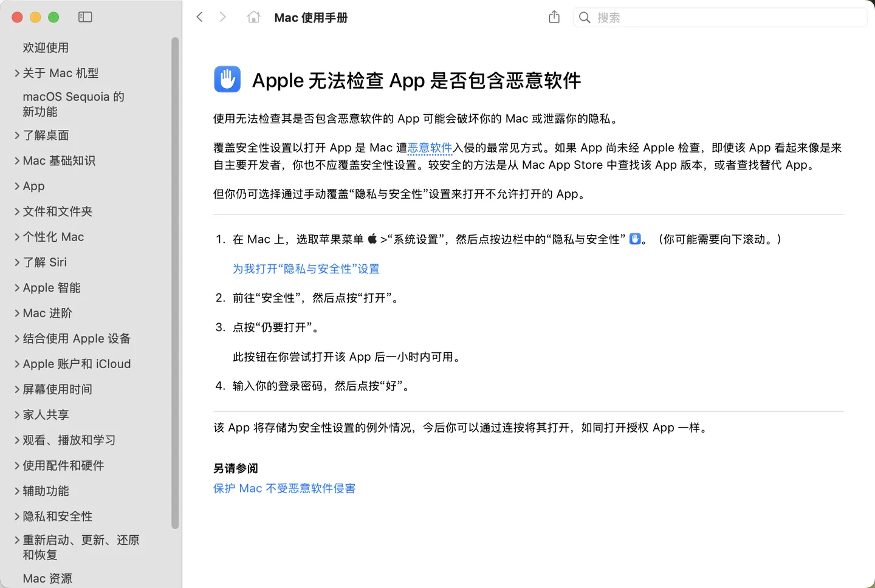Click step 4 text 输入你的登录密码
This screenshot has height=588, width=875.
pos(278,386)
